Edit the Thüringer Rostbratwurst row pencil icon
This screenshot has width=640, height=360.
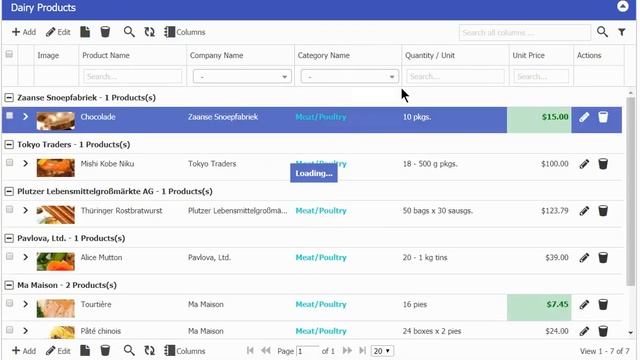(x=584, y=211)
